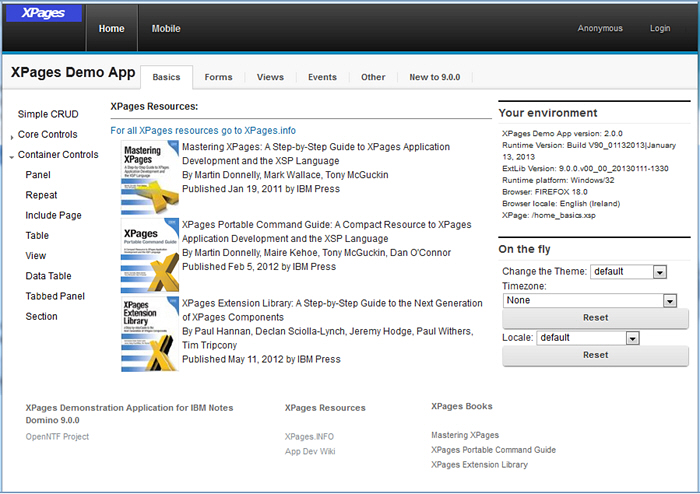Screen dimensions: 700x494
Task: Click the Extension Library book title text
Action: pyautogui.click(x=332, y=310)
